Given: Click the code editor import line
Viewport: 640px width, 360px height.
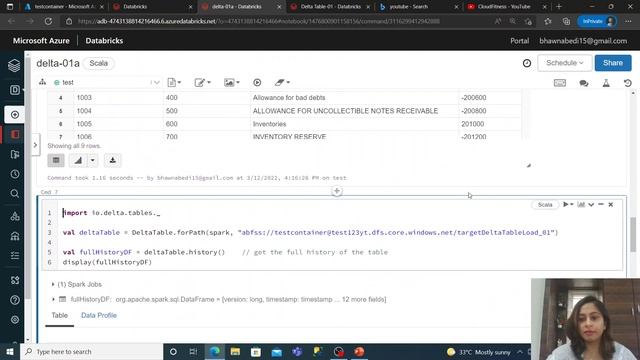Looking at the screenshot, I should point(111,213).
